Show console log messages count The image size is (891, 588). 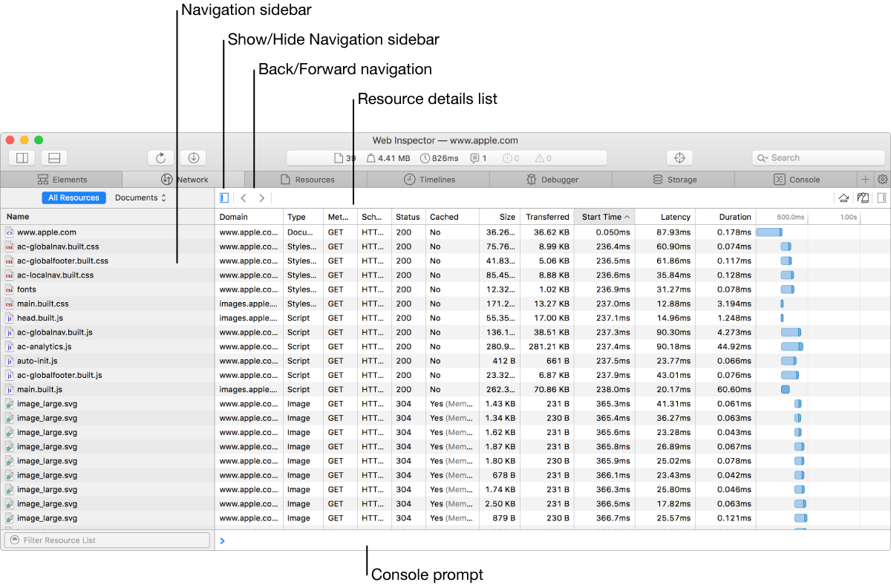pos(478,158)
